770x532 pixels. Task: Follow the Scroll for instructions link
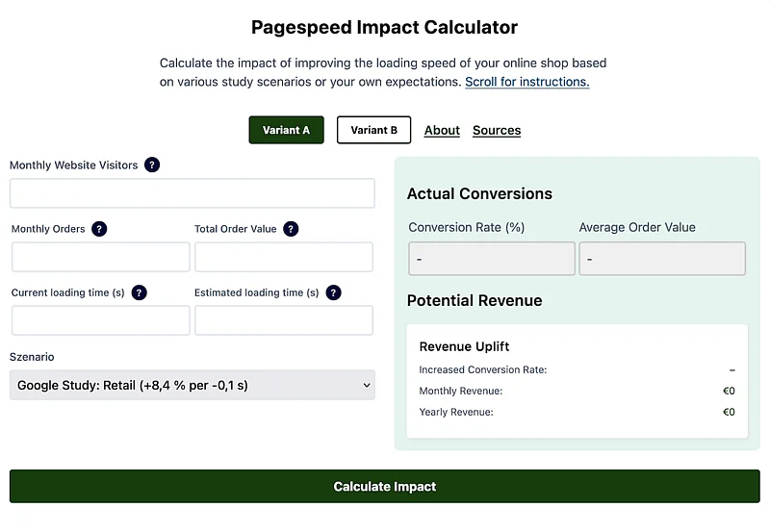pyautogui.click(x=526, y=83)
